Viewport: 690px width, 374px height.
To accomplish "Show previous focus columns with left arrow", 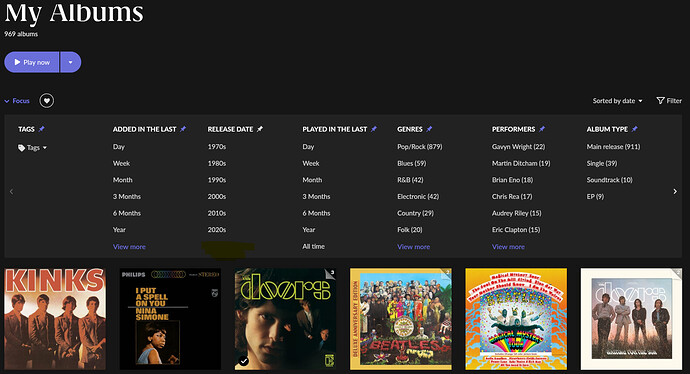I will (x=11, y=191).
